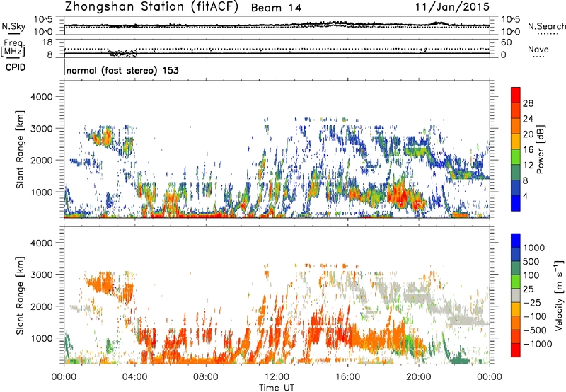Screen dimensions: 566x392
Task: Click the 'N.Search' legend label
Action: tap(547, 26)
